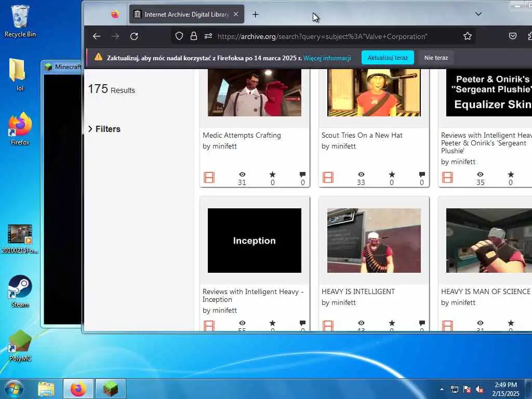Click 'by minifett' under HEAVY IS INTELLIGENT
Viewport: 532px width, 399px height.
click(x=339, y=302)
